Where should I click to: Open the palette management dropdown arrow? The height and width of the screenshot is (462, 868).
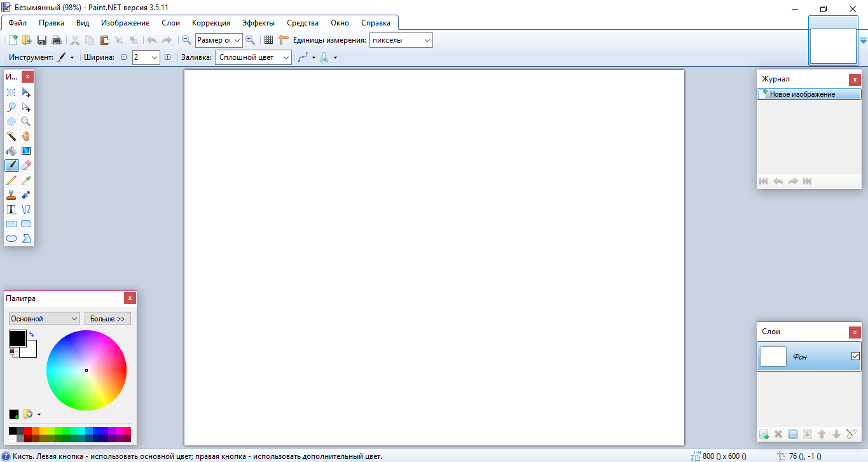pos(39,414)
